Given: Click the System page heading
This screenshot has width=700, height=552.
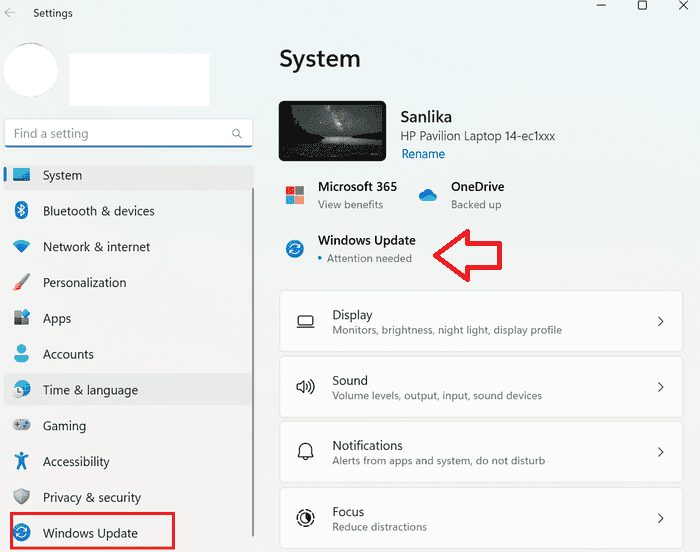Looking at the screenshot, I should coord(320,59).
